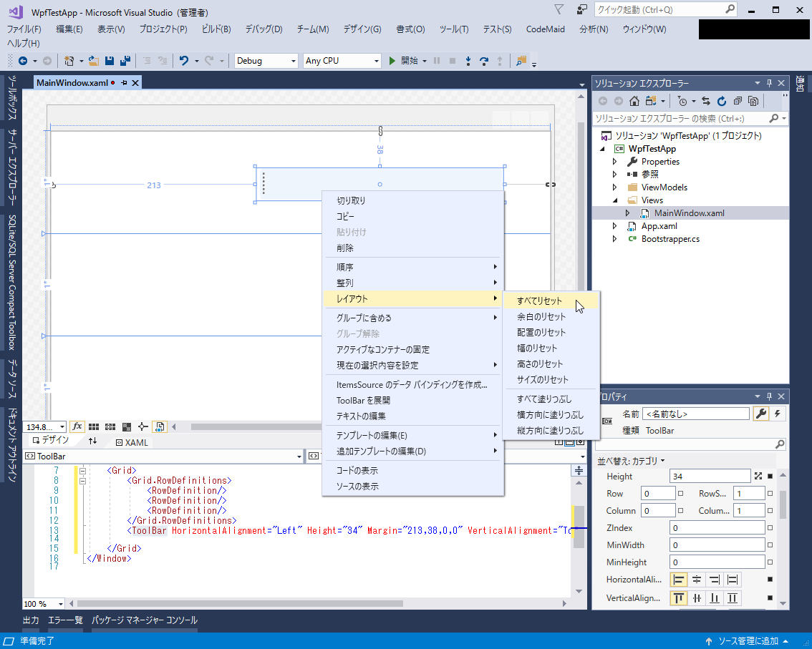Undo the last action with the undo arrow
Viewport: 812px width, 649px height.
[184, 61]
